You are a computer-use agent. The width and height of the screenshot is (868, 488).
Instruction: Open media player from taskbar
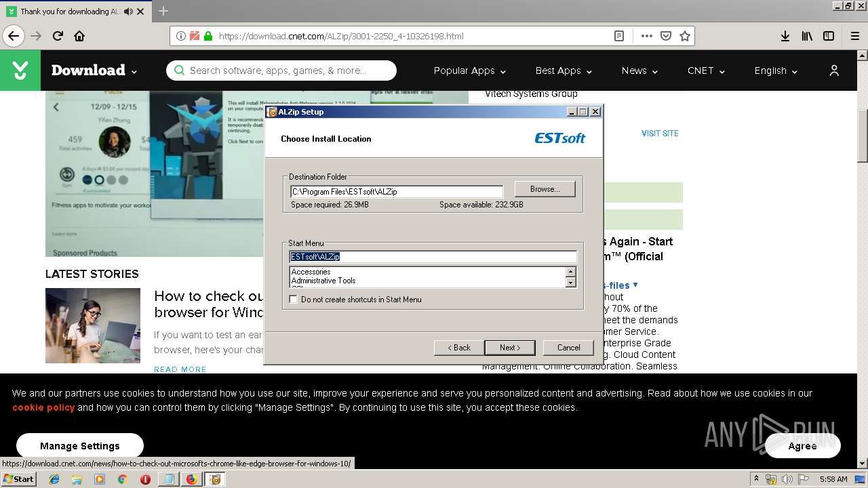(100, 479)
